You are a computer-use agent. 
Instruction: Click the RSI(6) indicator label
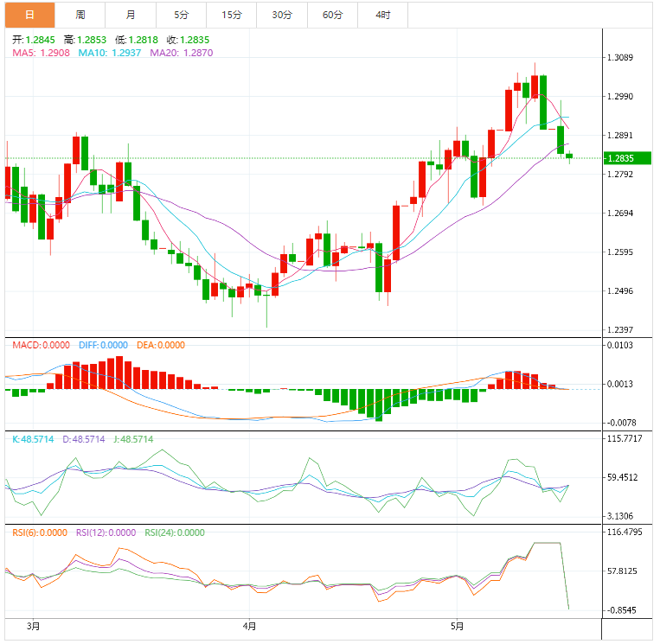pos(40,532)
